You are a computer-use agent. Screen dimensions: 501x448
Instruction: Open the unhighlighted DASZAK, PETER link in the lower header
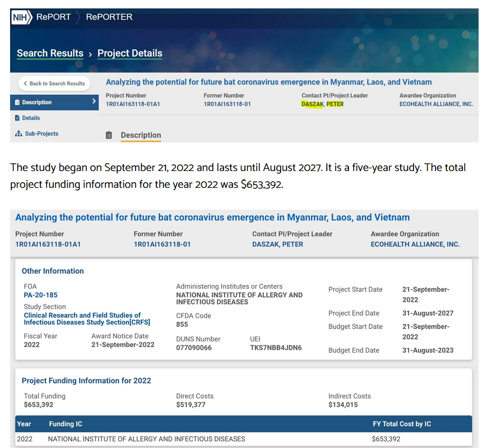pyautogui.click(x=277, y=244)
